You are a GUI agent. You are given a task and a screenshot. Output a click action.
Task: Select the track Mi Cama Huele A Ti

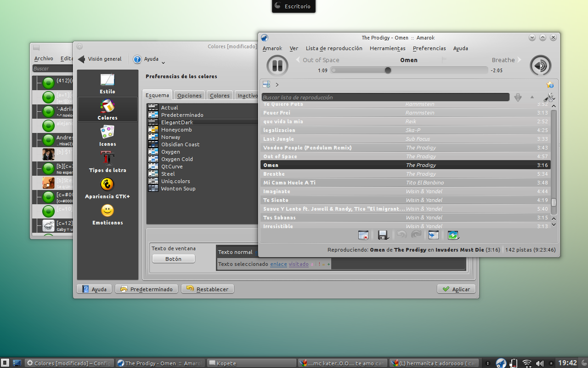pos(405,183)
